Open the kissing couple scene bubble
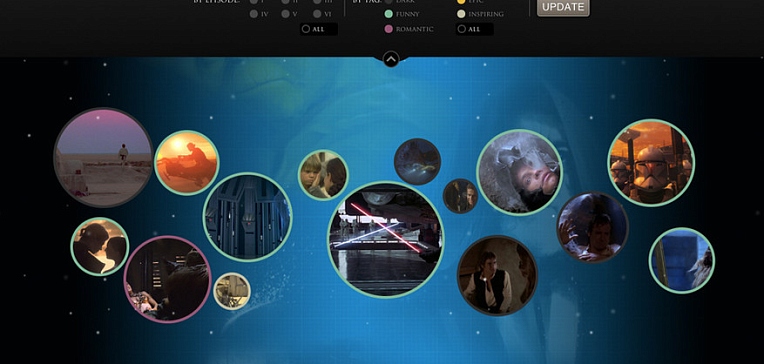764x364 pixels. tap(100, 247)
